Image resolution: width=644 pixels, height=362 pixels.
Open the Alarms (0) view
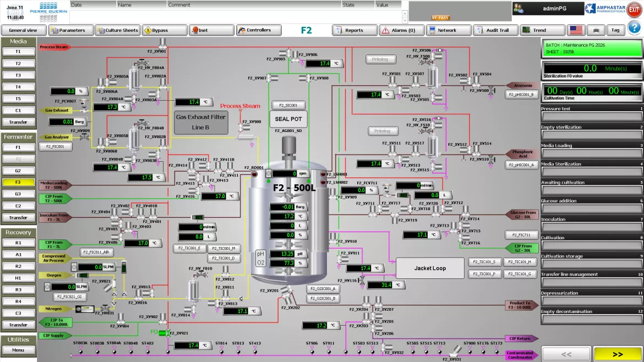(401, 30)
